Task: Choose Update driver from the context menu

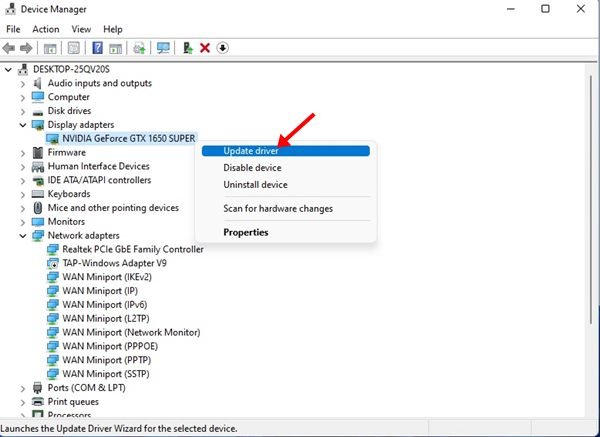Action: click(x=251, y=151)
